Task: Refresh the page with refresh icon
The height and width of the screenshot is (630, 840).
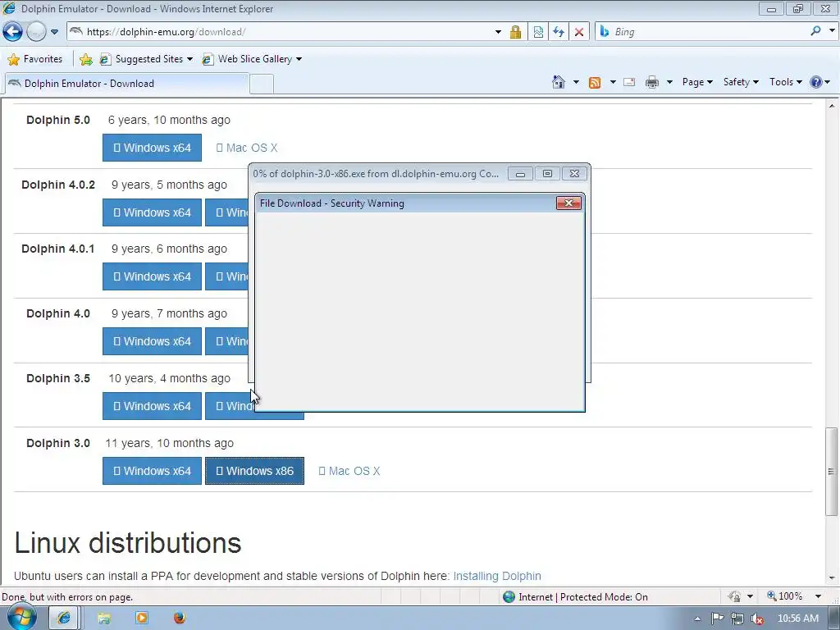Action: pos(559,32)
